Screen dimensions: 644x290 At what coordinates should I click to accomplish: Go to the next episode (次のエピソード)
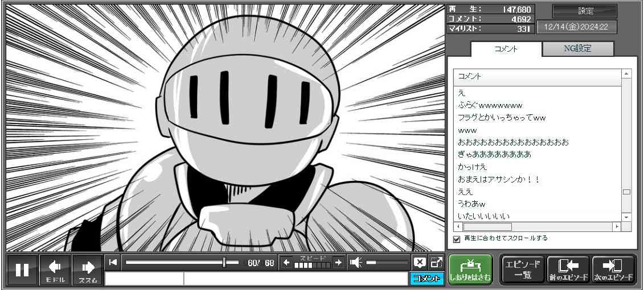(x=613, y=270)
